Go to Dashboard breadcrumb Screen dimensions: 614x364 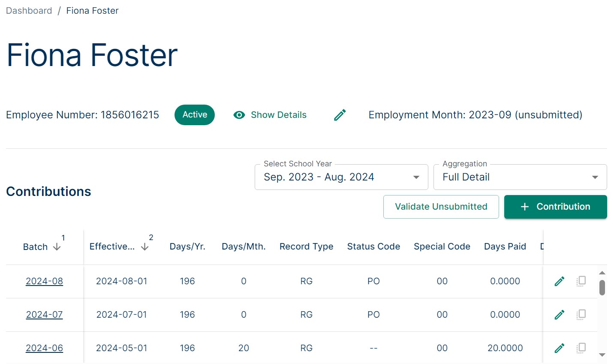tap(29, 11)
